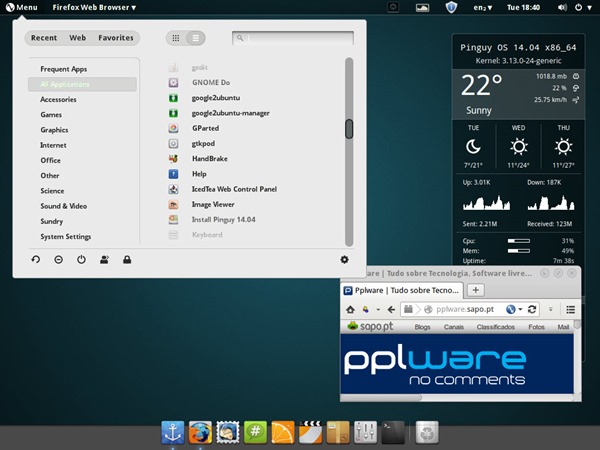Viewport: 600px width, 450px height.
Task: Click the applications list scrollbar handle
Action: click(349, 129)
